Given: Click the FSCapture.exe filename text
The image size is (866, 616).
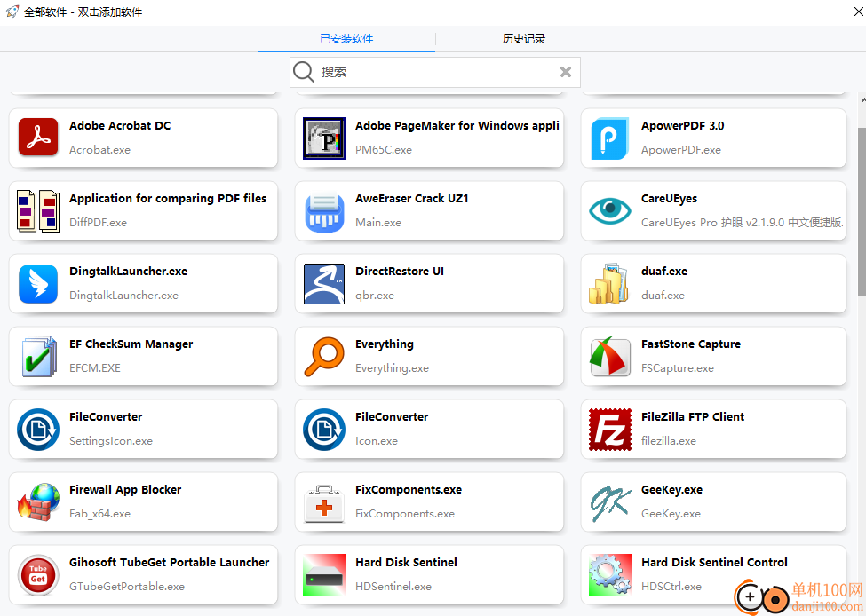Looking at the screenshot, I should 677,368.
